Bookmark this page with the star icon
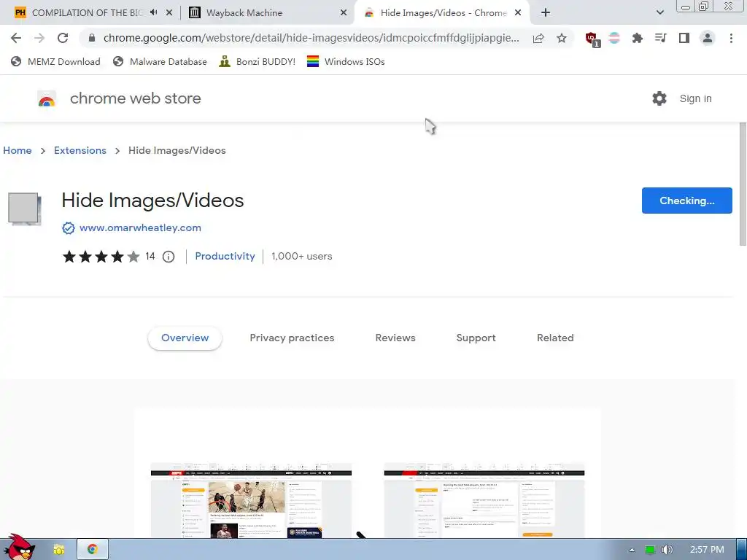This screenshot has height=560, width=747. tap(562, 38)
